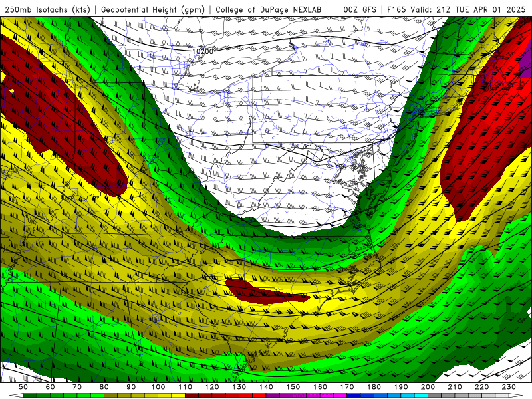The height and width of the screenshot is (399, 532).
Task: Select the 180 color bar label
Action: click(x=374, y=387)
